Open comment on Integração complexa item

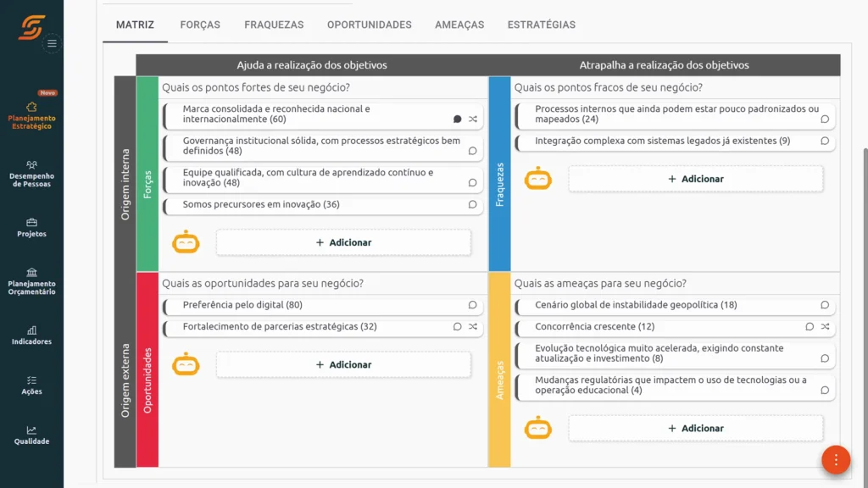[x=825, y=141]
